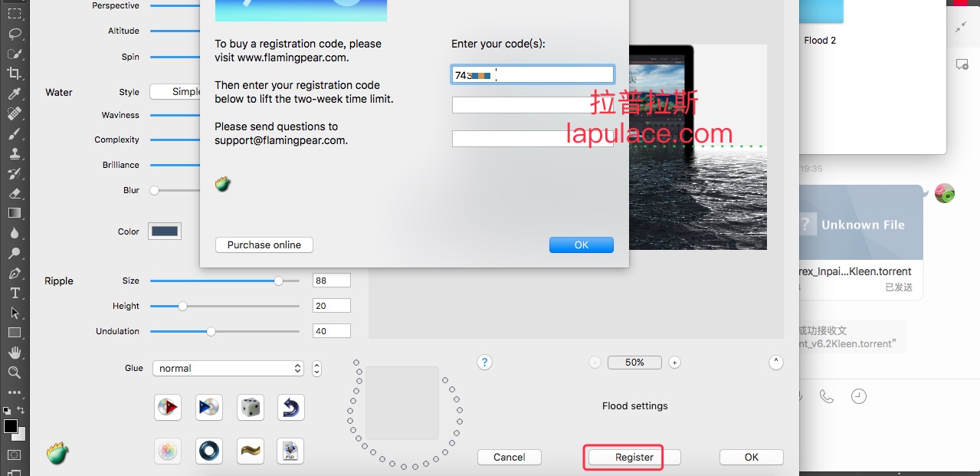This screenshot has height=476, width=980.
Task: Click the blue OK button in registration dialog
Action: tap(582, 245)
